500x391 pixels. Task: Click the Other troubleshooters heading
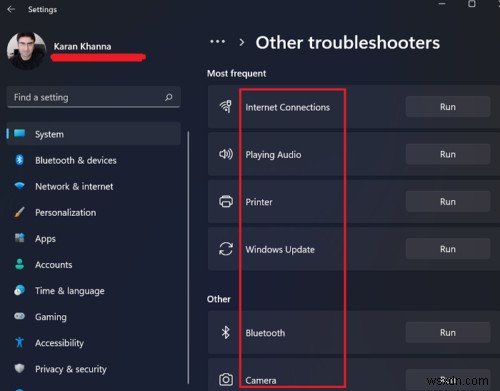348,43
